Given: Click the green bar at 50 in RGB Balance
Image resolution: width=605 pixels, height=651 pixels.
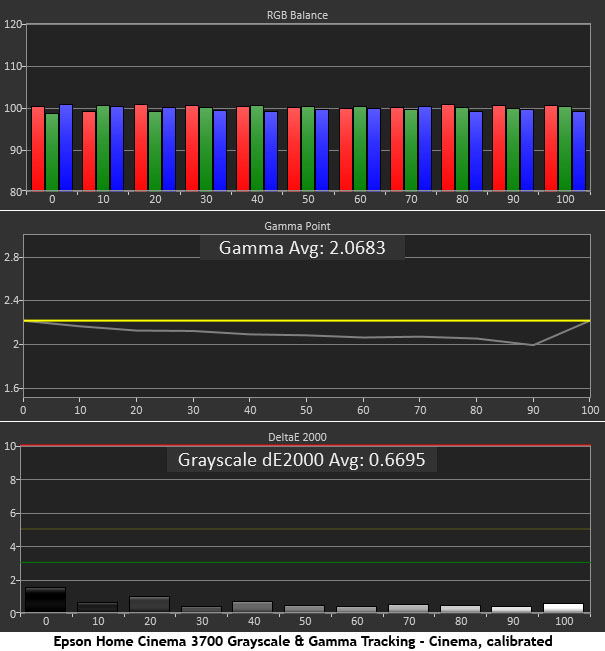Looking at the screenshot, I should click(x=308, y=148).
